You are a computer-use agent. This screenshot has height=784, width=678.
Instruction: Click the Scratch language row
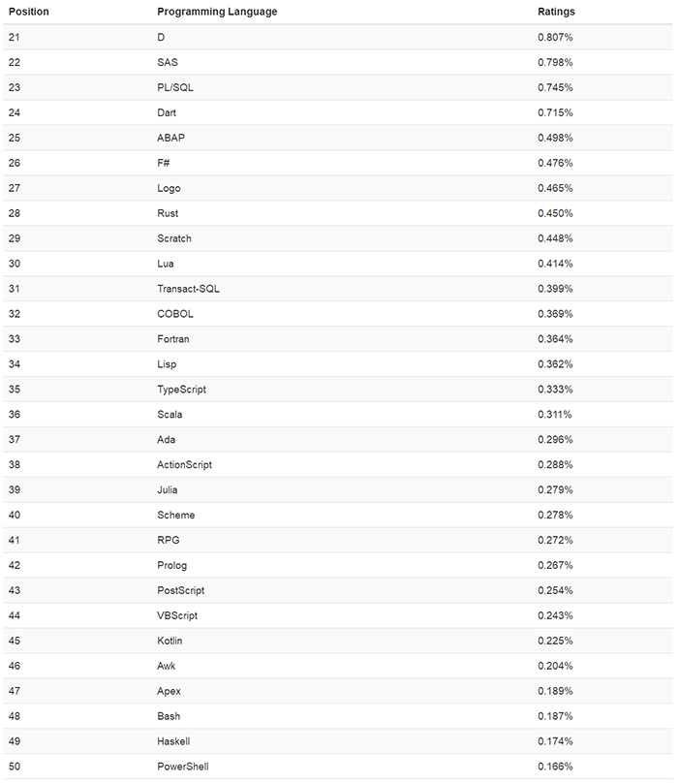click(174, 238)
